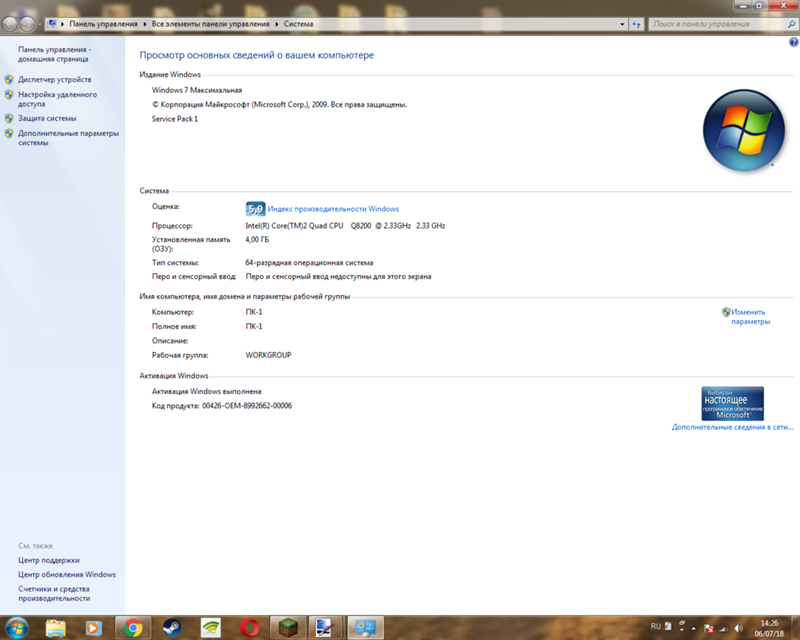
Task: Open Дополнительные сведения в сети link
Action: tap(732, 427)
